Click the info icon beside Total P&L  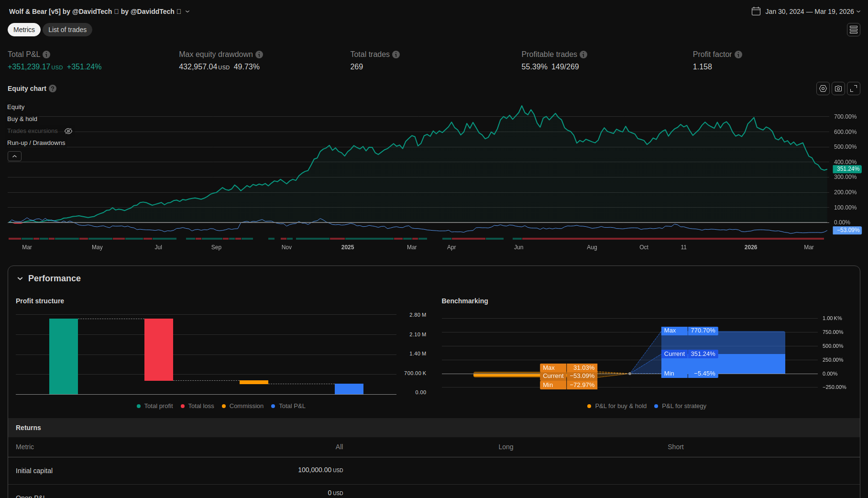[46, 55]
